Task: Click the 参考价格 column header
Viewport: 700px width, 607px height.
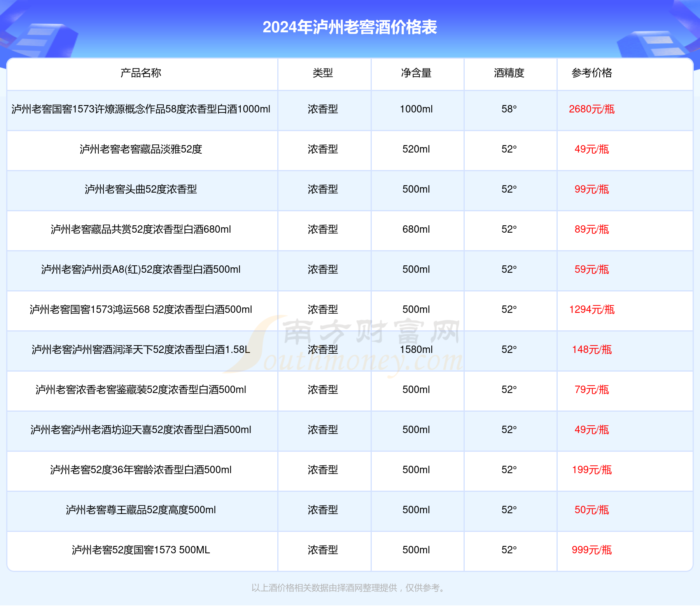Action: pos(591,73)
